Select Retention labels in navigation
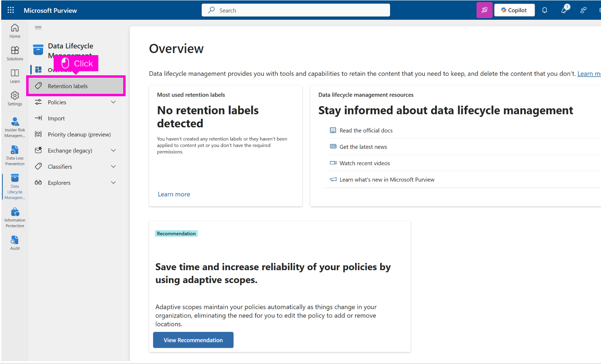The height and width of the screenshot is (364, 601). 68,86
